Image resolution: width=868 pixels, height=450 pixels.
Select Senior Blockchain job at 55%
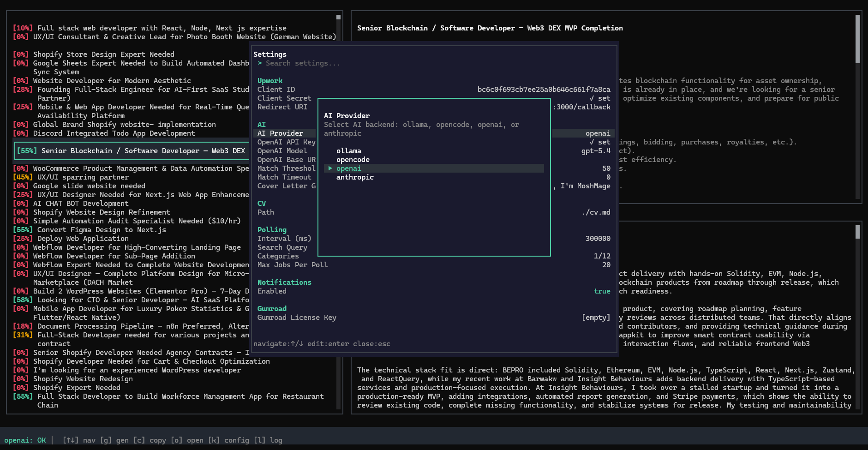132,151
